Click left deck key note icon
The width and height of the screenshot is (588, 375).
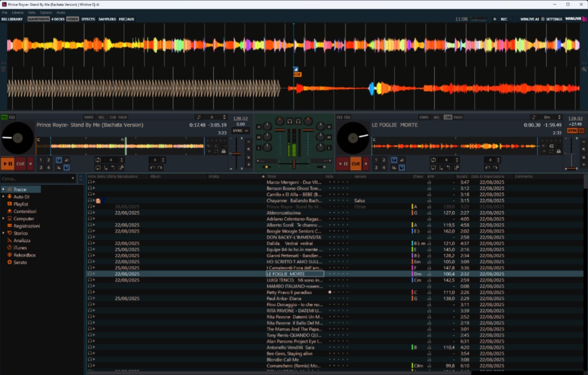(199, 117)
